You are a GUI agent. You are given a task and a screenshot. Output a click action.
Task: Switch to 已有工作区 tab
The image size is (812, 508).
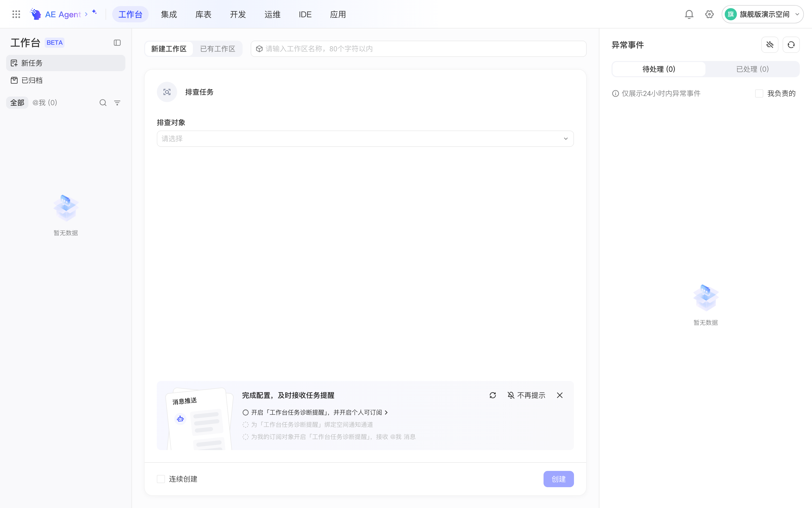tap(217, 49)
